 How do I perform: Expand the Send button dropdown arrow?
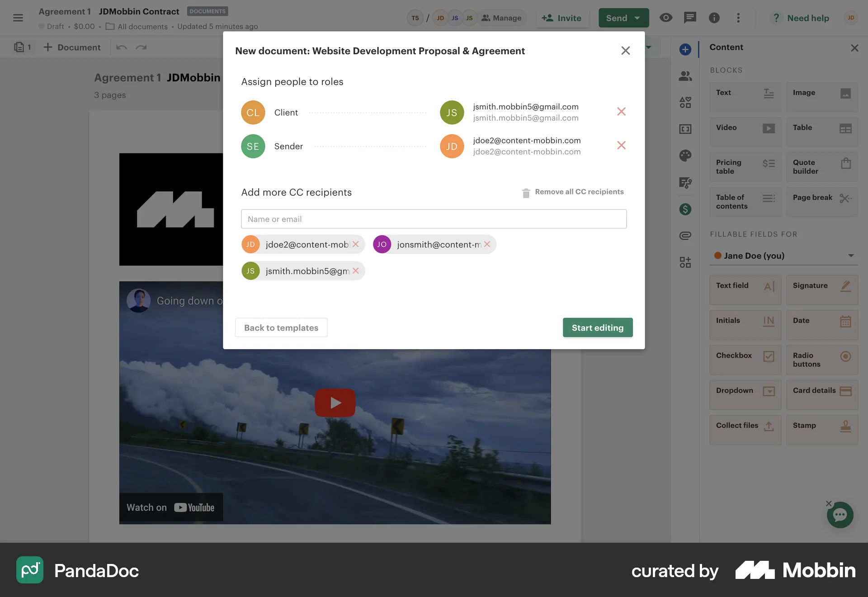coord(637,18)
